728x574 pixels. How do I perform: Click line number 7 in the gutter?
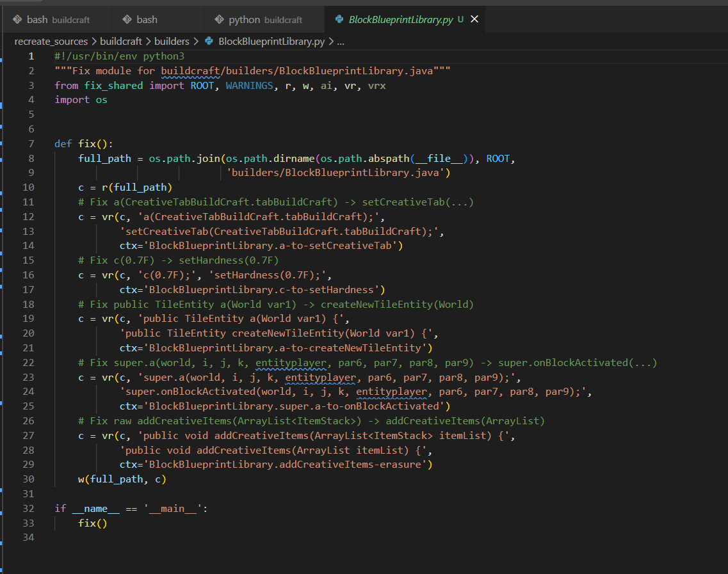[31, 144]
